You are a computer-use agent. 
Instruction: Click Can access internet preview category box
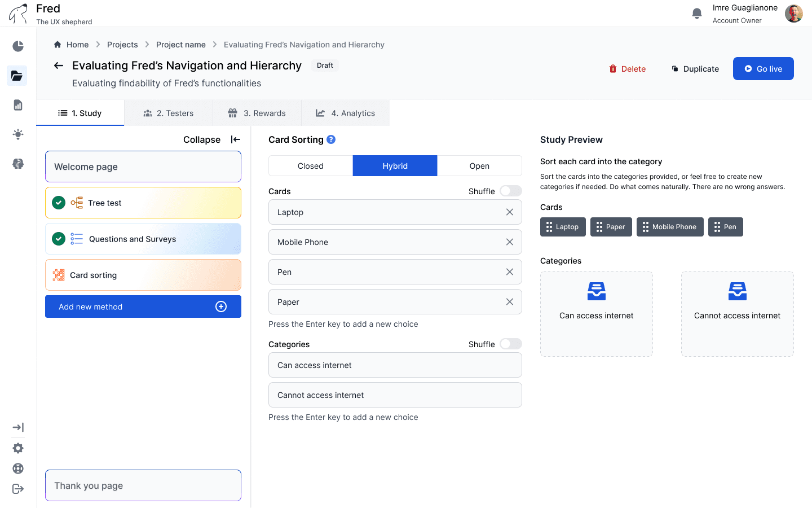coord(597,314)
